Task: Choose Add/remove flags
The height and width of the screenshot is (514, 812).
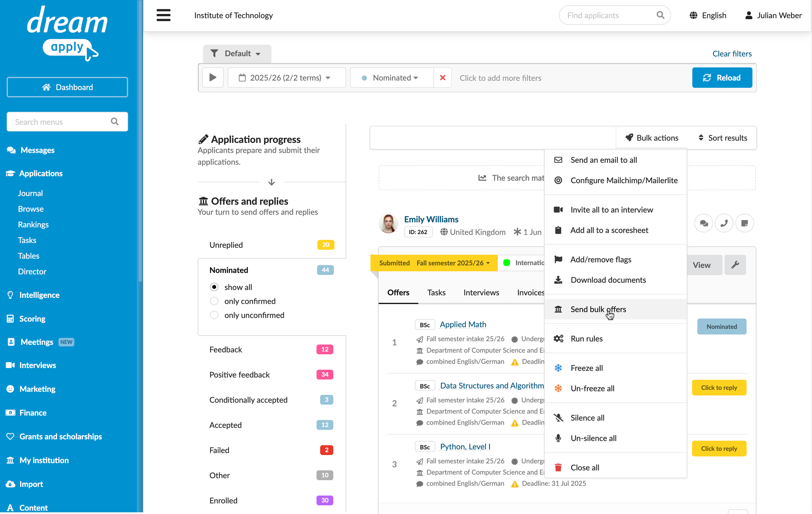Action: coord(615,259)
